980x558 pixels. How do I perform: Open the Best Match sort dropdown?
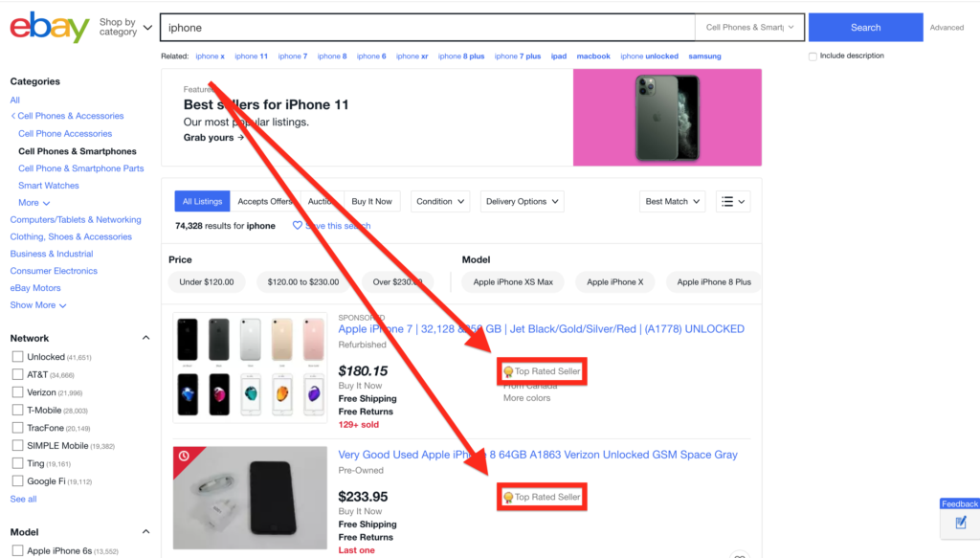coord(671,201)
